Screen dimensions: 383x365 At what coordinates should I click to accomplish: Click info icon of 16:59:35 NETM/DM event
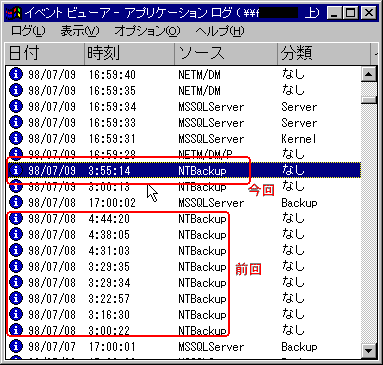pyautogui.click(x=16, y=90)
